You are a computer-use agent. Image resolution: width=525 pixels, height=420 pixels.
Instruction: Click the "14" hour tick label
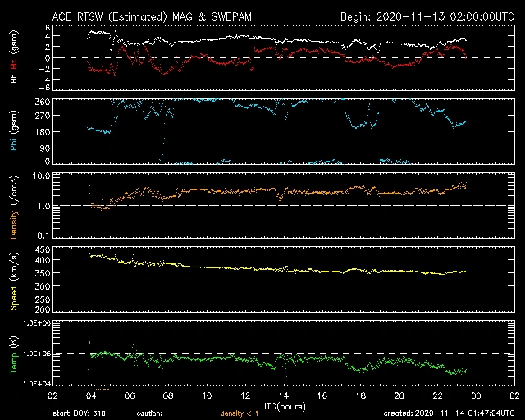tap(284, 395)
